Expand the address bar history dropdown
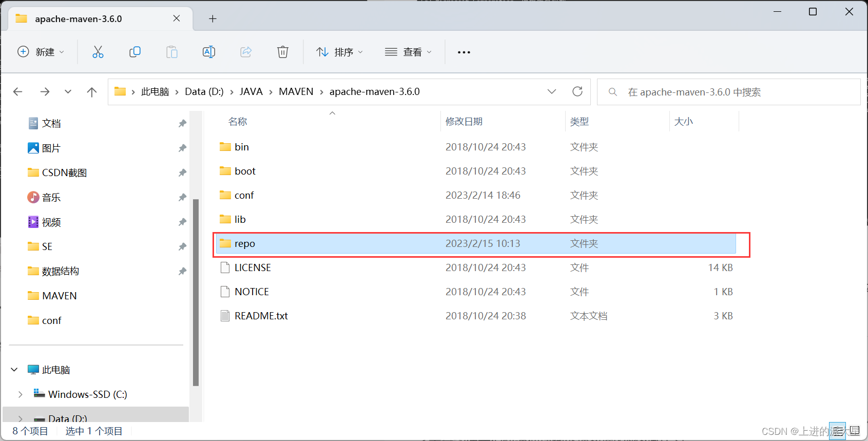This screenshot has height=441, width=868. tap(552, 91)
